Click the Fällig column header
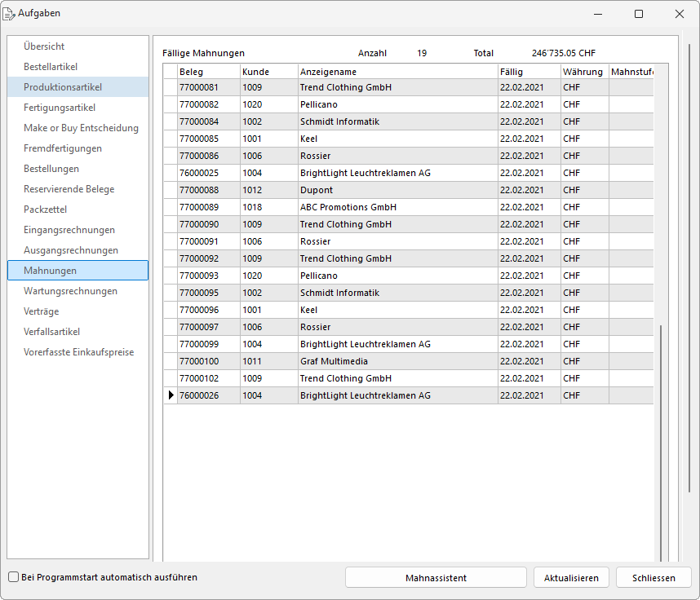Viewport: 700px width, 600px height. pos(528,72)
